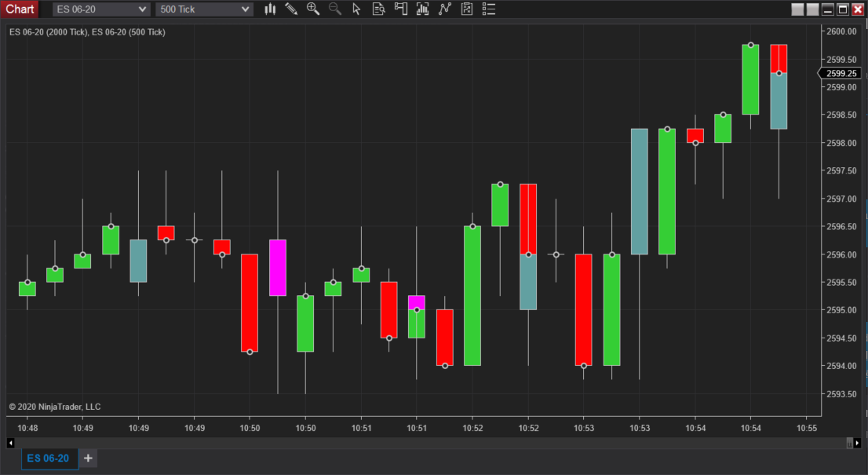Open the ES 06-20 instrument selector dropdown

[x=101, y=9]
